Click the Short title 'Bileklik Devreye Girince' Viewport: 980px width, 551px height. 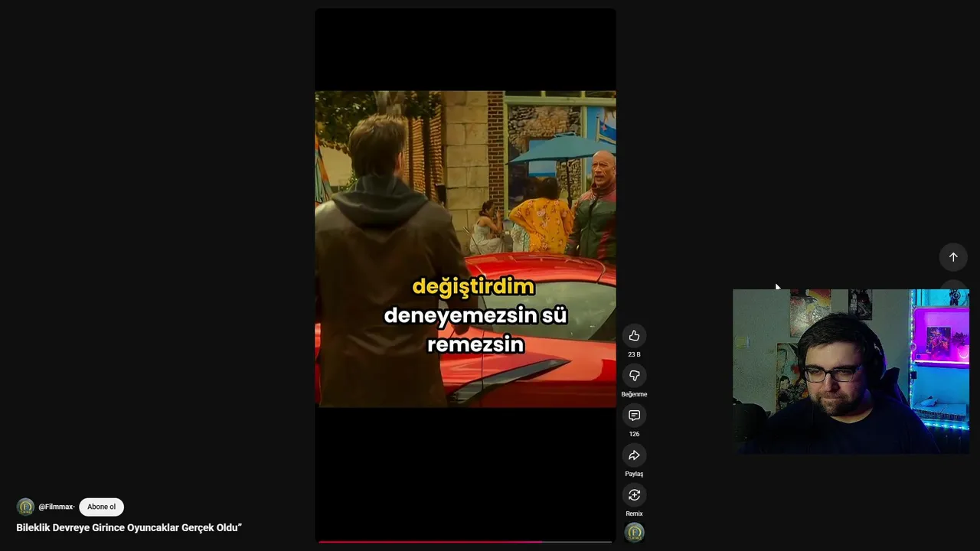129,527
